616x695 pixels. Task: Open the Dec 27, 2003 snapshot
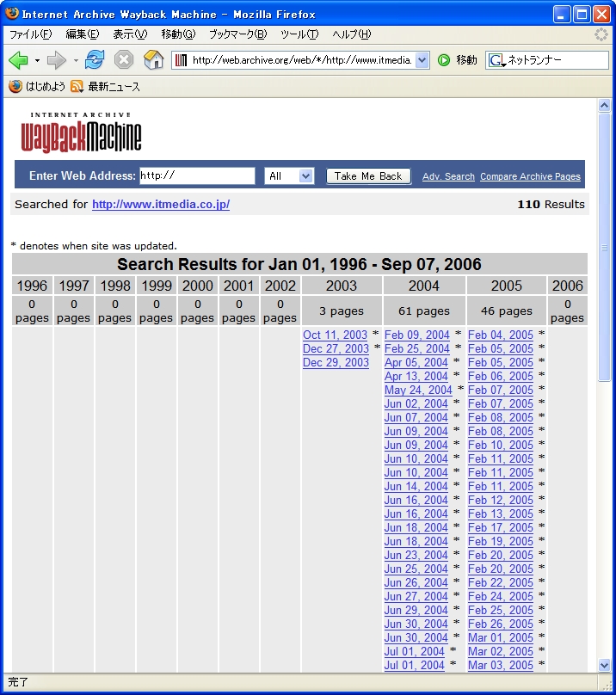[x=336, y=349]
